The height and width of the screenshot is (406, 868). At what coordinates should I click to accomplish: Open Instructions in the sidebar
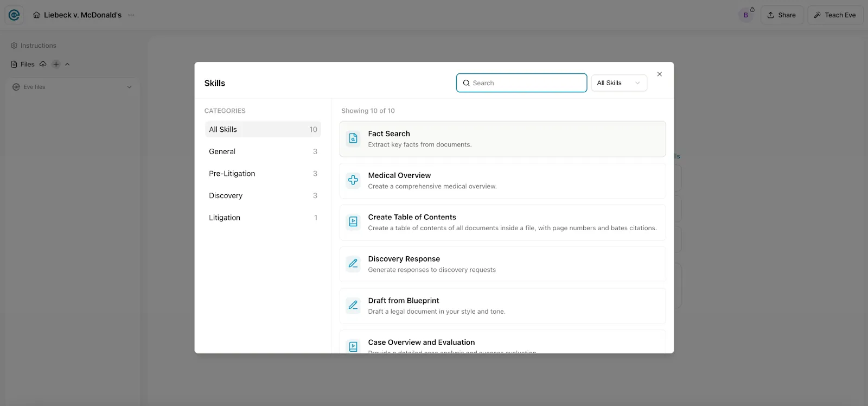click(34, 46)
